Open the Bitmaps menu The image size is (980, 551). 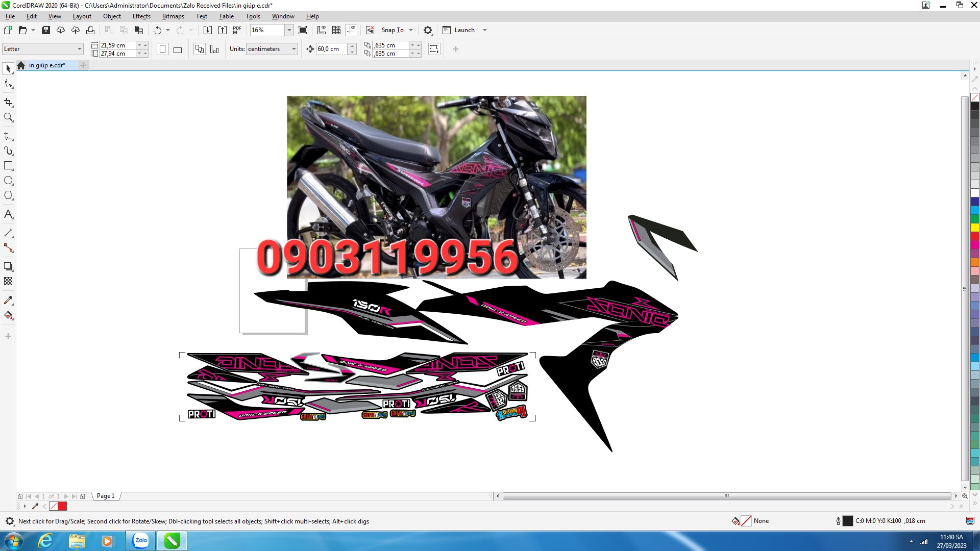(x=173, y=16)
